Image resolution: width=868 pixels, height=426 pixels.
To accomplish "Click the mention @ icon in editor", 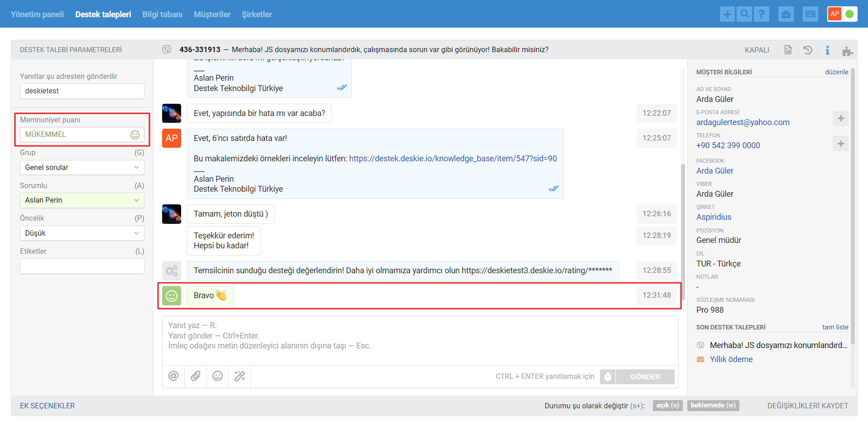I will click(x=173, y=376).
